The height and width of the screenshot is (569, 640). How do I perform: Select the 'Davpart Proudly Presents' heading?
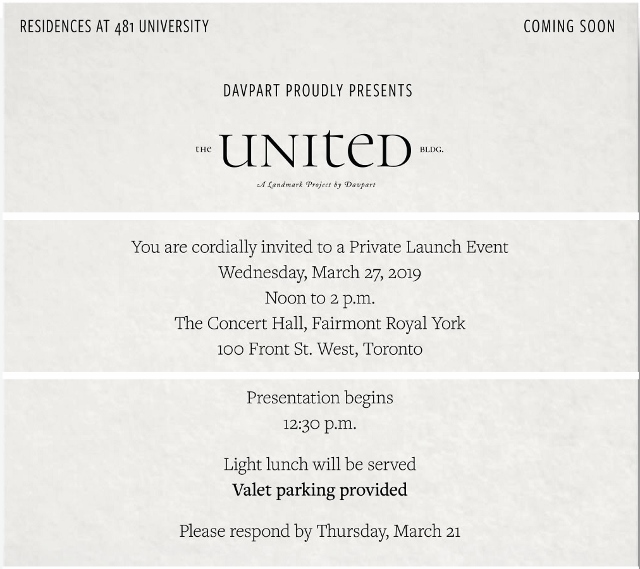click(x=318, y=91)
